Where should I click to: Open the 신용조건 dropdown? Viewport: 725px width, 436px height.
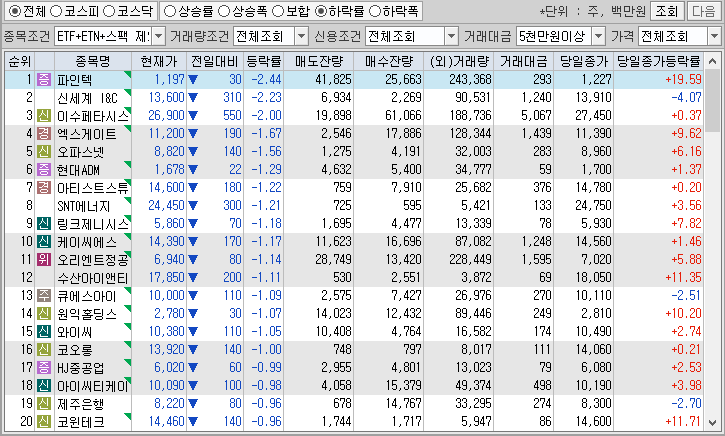click(451, 36)
